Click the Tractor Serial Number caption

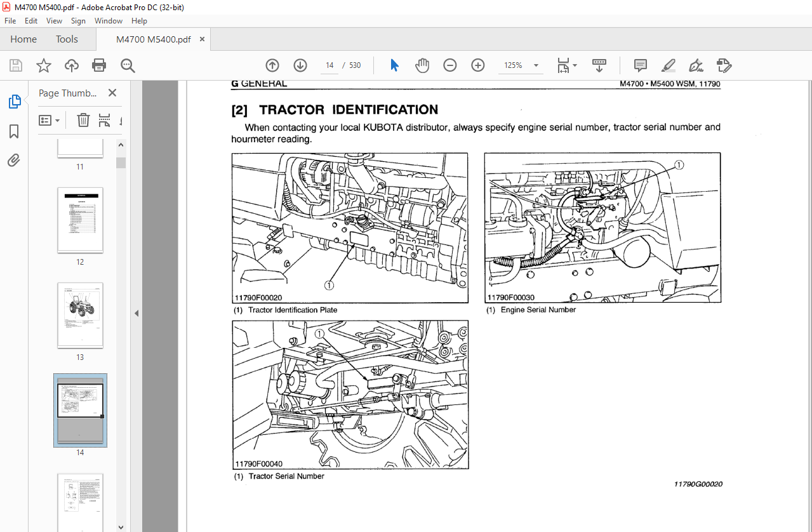point(286,476)
